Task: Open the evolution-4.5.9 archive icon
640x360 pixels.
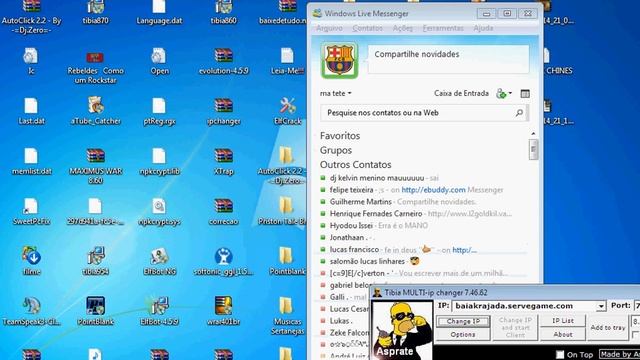Action: coord(223,61)
